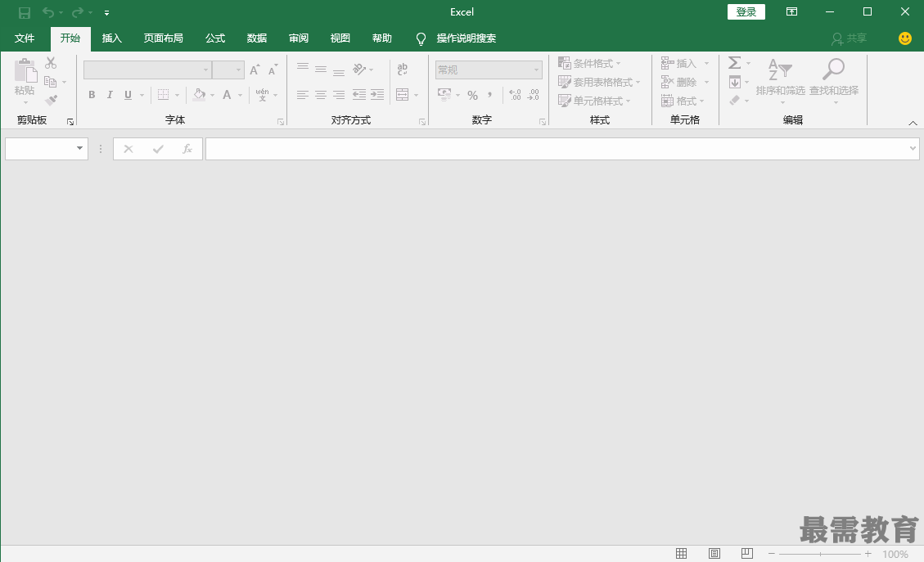Click the 插入 cells button
The width and height of the screenshot is (924, 562).
click(678, 63)
